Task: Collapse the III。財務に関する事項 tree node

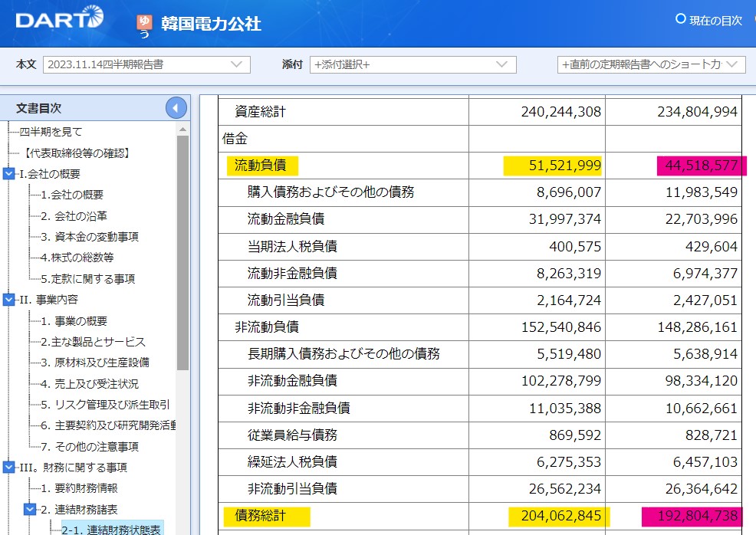Action: [x=8, y=467]
